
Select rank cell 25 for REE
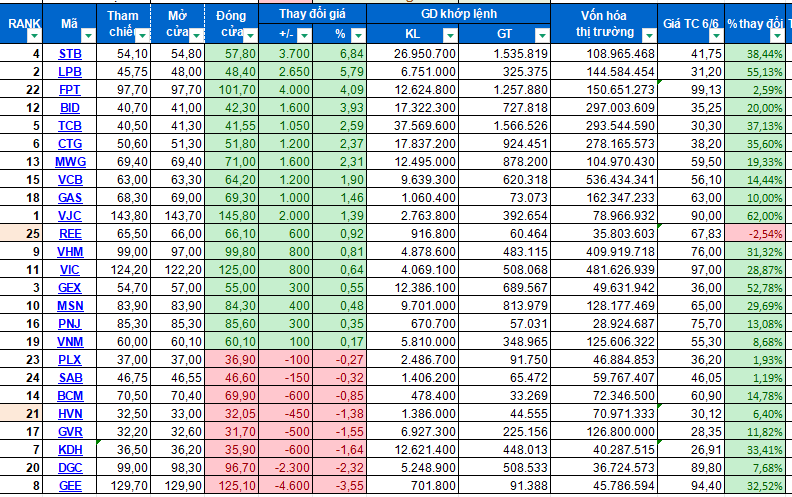(21, 234)
